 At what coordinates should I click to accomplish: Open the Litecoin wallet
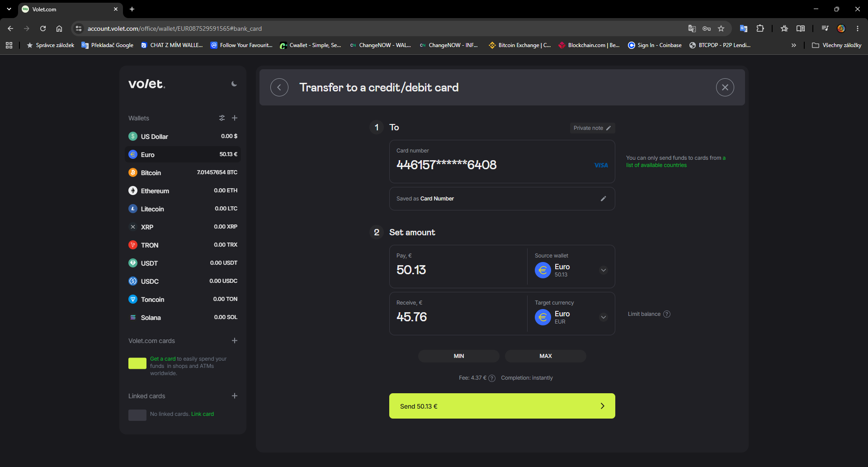pyautogui.click(x=183, y=209)
